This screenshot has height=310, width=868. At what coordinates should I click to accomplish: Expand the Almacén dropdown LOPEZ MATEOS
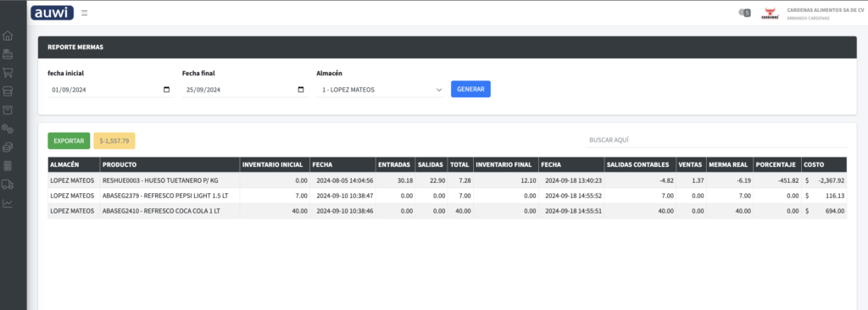[381, 90]
